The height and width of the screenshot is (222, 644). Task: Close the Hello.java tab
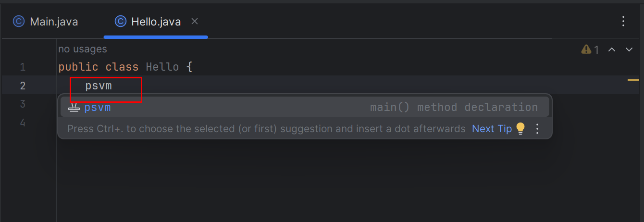click(x=195, y=21)
